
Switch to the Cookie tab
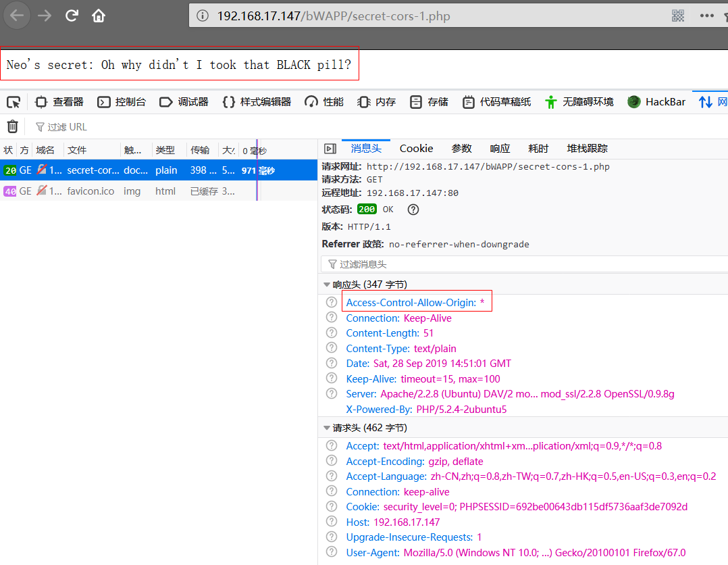click(x=416, y=149)
